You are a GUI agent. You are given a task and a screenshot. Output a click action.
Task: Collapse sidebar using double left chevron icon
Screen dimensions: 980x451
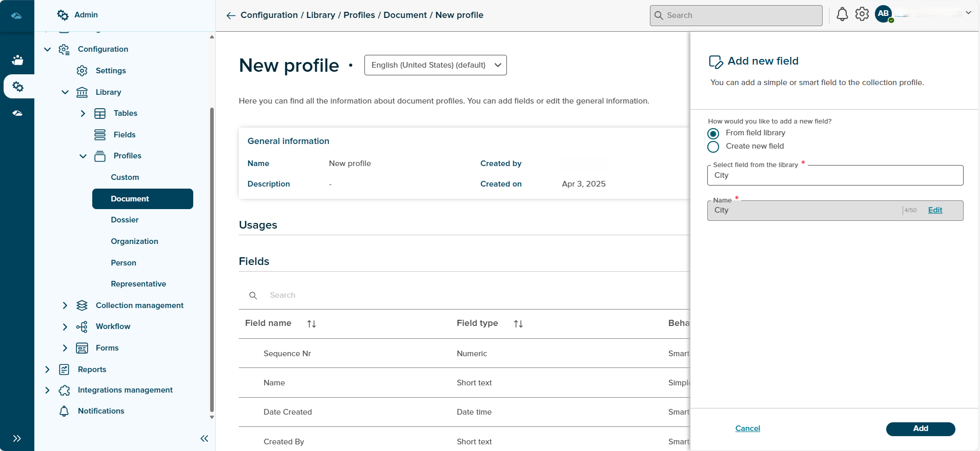click(204, 438)
